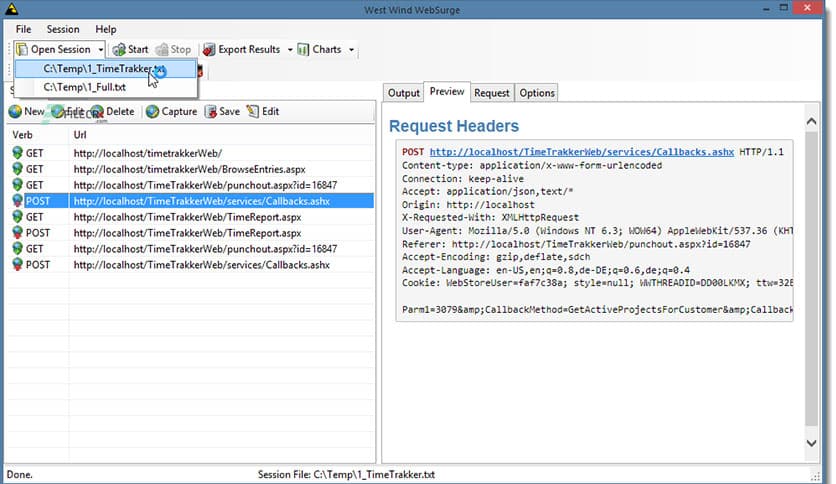Click the Verb column header

coord(22,135)
